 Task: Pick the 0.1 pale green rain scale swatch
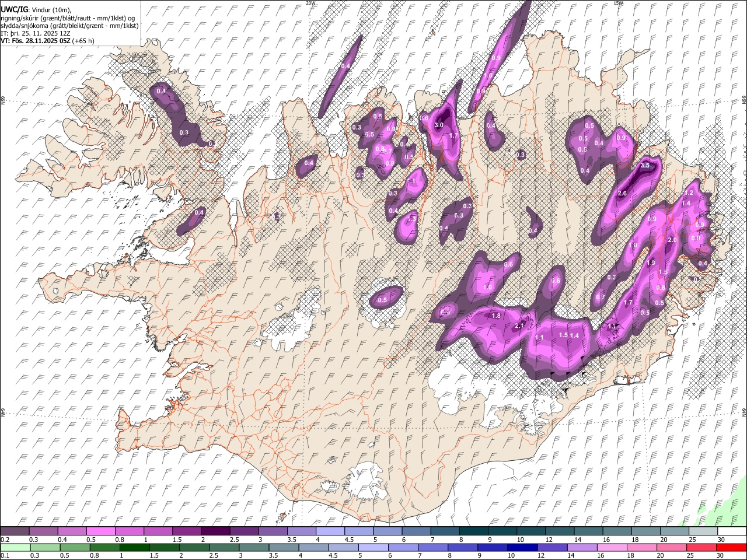15,547
